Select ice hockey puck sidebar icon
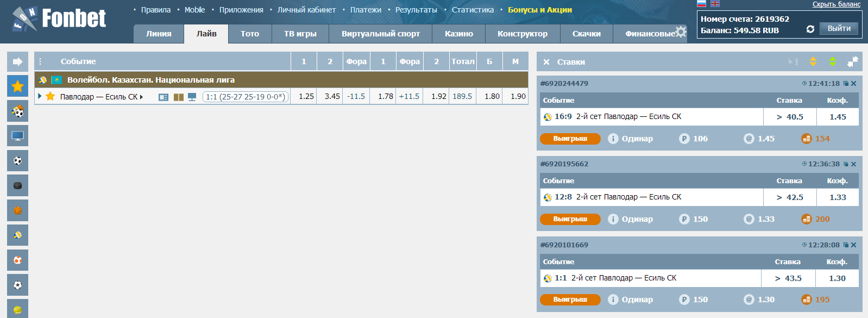This screenshot has width=868, height=318. point(17,185)
